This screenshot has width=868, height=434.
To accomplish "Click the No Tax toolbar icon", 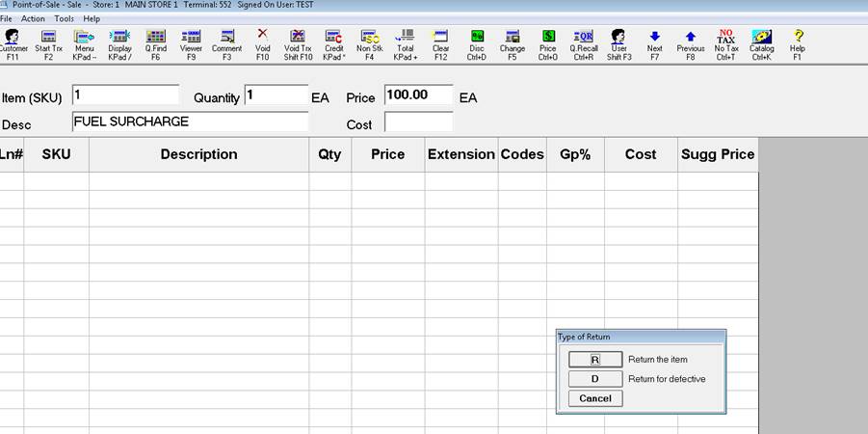I will pos(726,43).
